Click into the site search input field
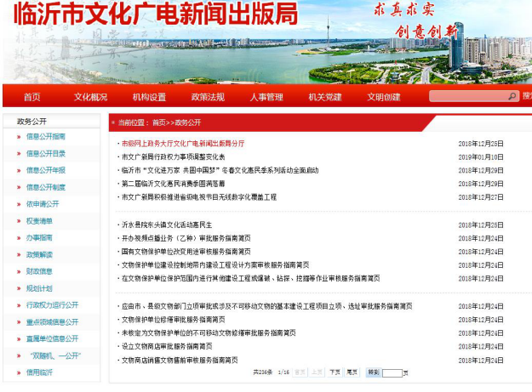Viewport: 532px width, 392px height. (467, 96)
